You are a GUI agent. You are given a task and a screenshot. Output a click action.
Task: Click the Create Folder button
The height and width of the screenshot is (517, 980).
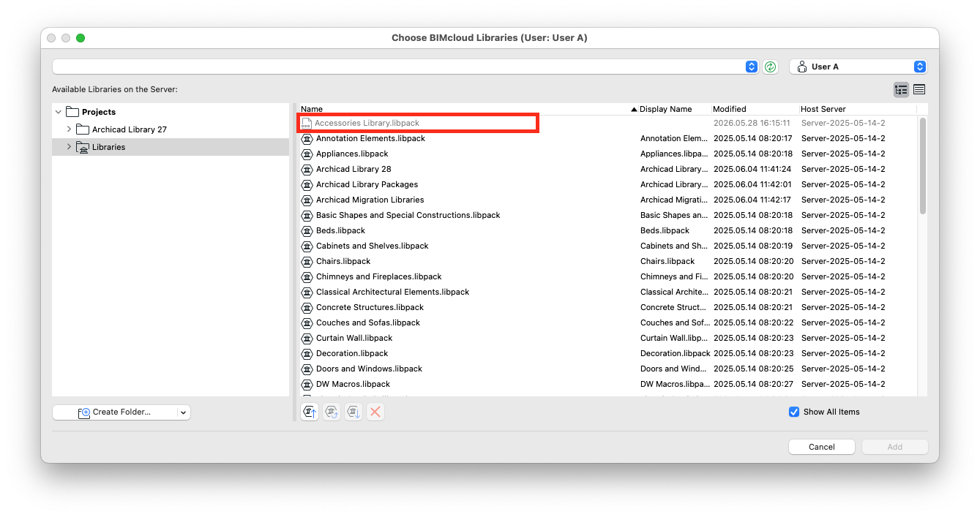coord(115,412)
